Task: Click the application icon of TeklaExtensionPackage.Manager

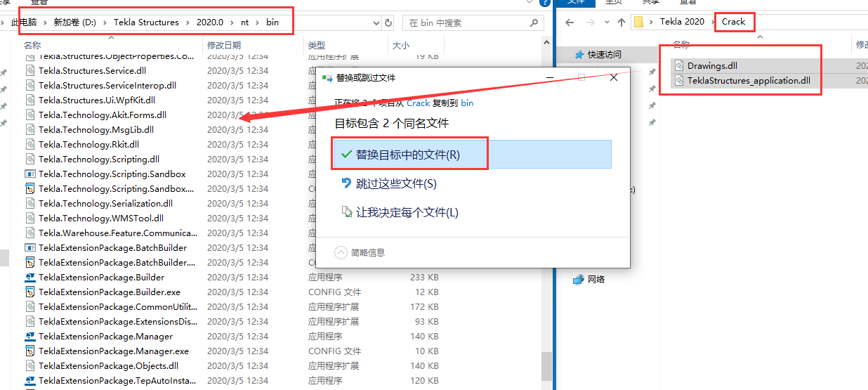Action: click(30, 336)
